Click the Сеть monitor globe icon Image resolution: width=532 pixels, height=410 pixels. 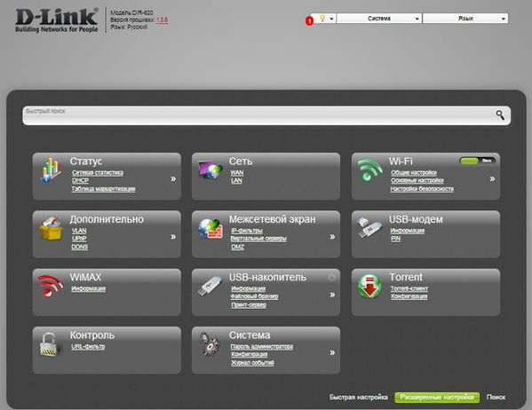(210, 170)
